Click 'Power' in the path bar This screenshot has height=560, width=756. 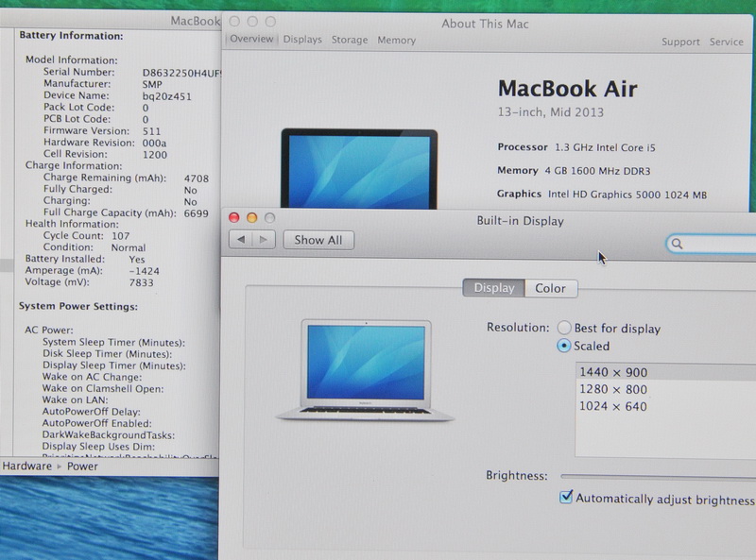[82, 467]
